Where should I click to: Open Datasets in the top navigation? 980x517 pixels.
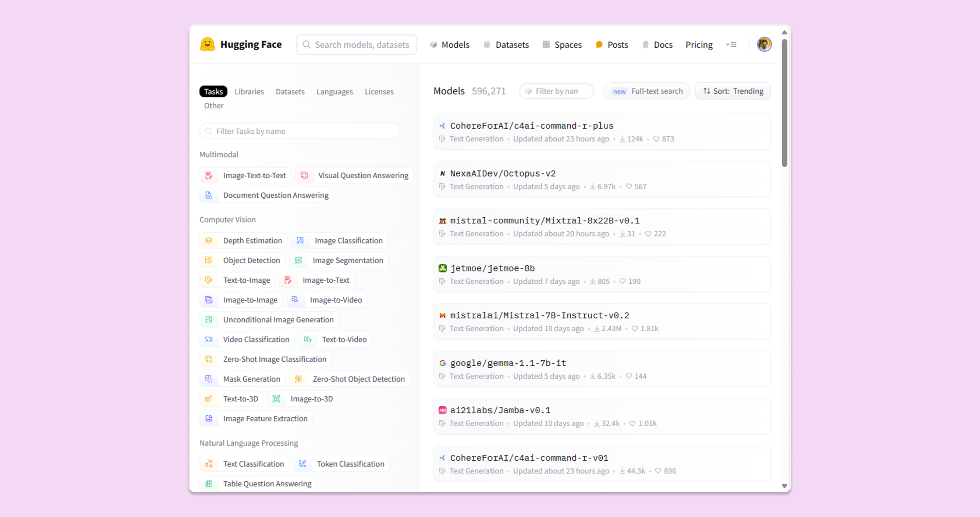click(506, 45)
